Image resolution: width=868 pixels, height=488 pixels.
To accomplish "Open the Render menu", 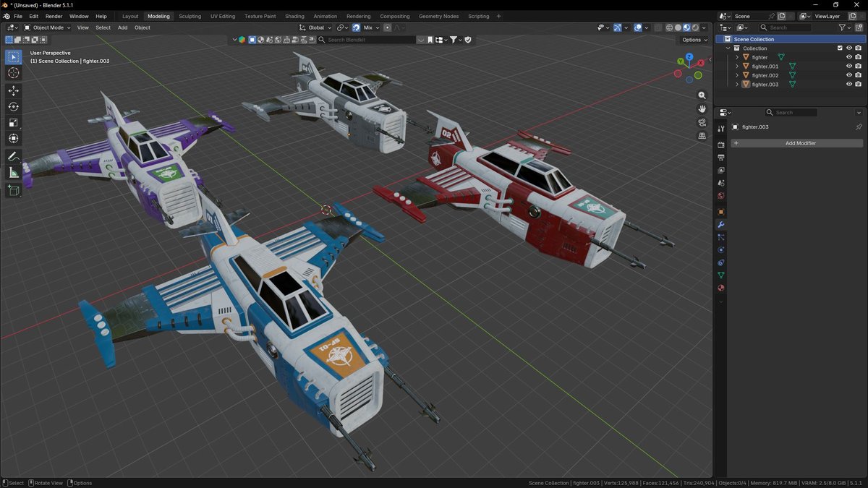I will 54,16.
